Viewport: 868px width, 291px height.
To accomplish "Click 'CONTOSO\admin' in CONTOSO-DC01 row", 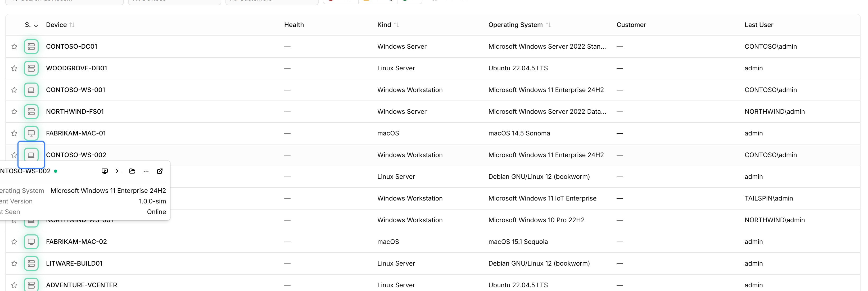I will click(771, 47).
